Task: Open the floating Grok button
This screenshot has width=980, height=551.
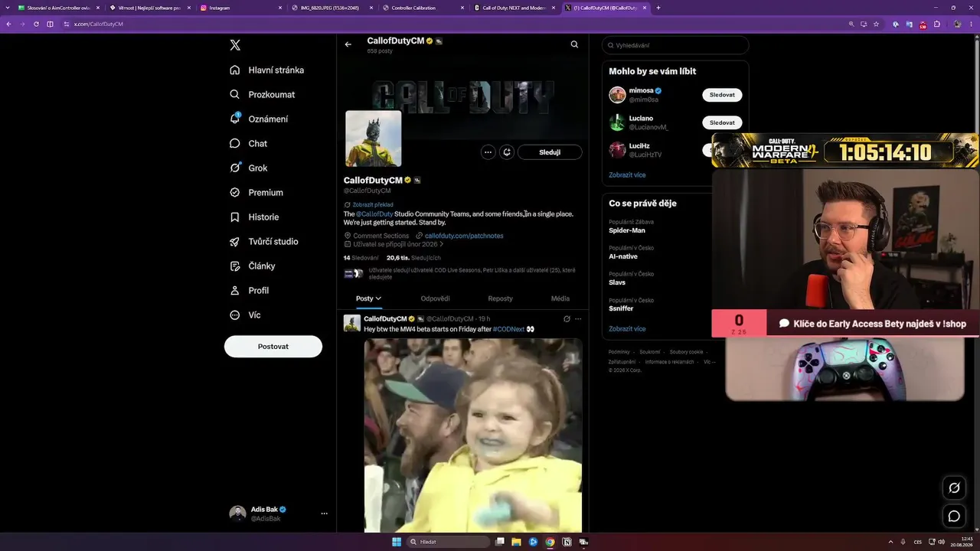Action: coord(954,488)
